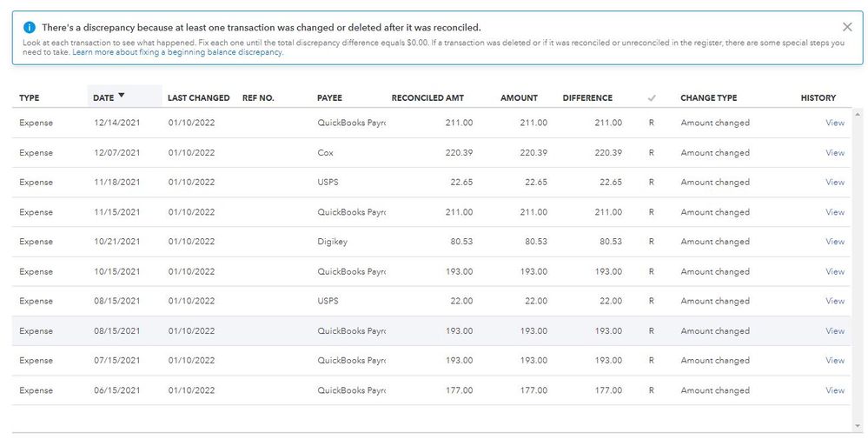View history for 12/14/2021 expense

[x=834, y=123]
